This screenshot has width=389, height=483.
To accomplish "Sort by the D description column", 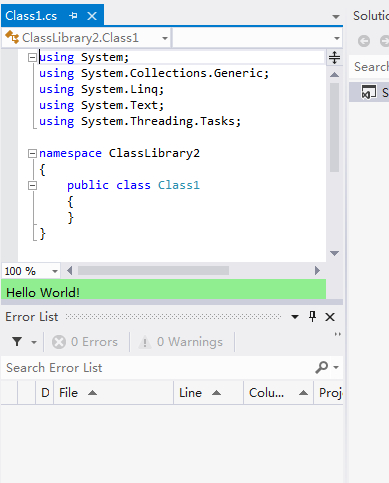I will coord(45,393).
